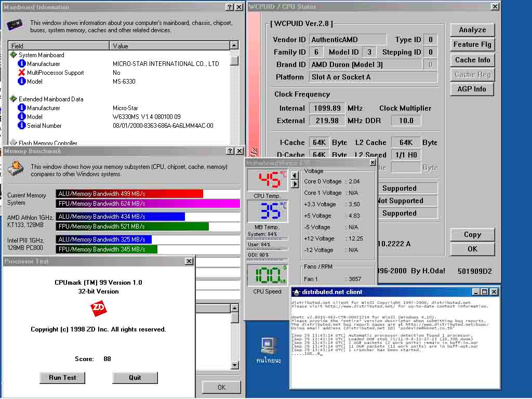Click the Flash Memory Controller icon
Screen dimensions: 532x399
13,142
